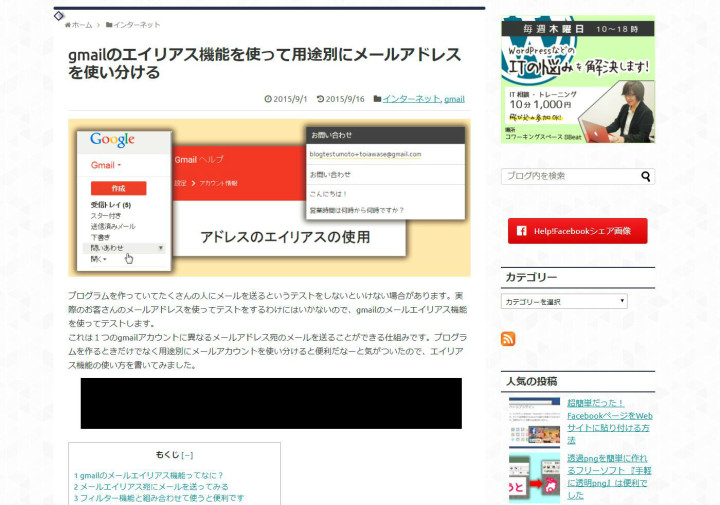Click the diamond icon above the breadcrumb
Image resolution: width=720 pixels, height=505 pixels.
click(x=59, y=16)
